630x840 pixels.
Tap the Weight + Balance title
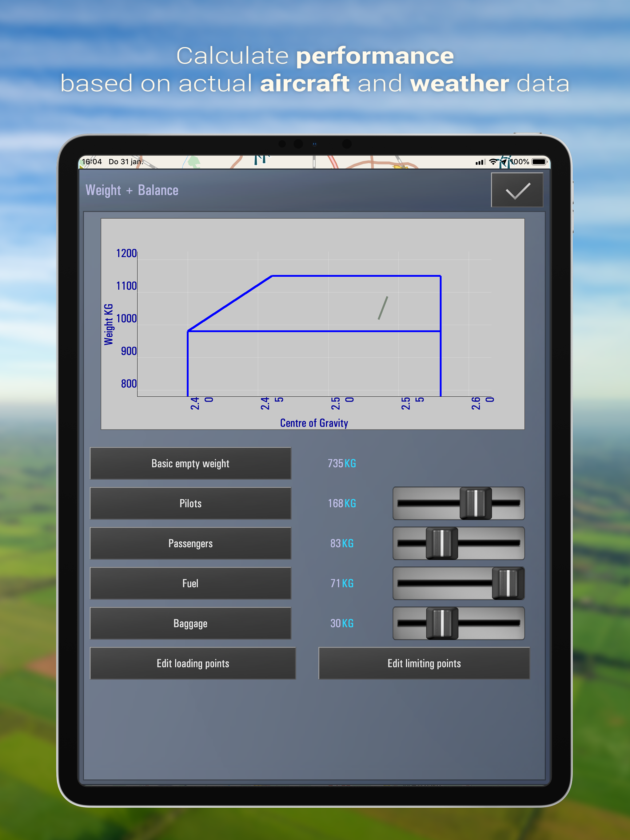[x=132, y=190]
